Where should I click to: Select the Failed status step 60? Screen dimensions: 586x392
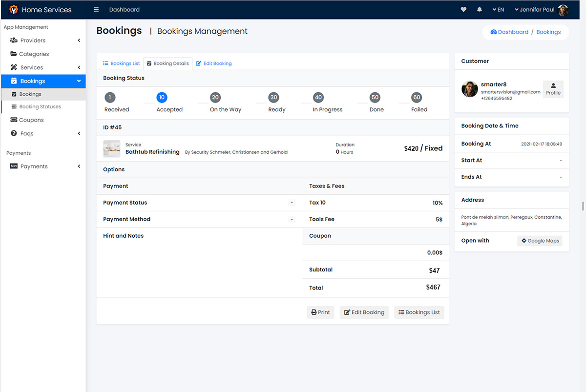pos(417,98)
